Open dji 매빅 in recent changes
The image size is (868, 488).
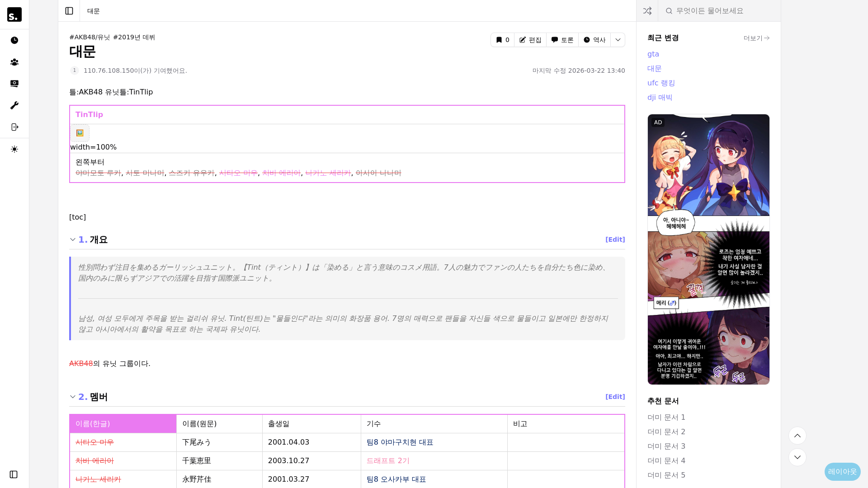click(x=660, y=98)
